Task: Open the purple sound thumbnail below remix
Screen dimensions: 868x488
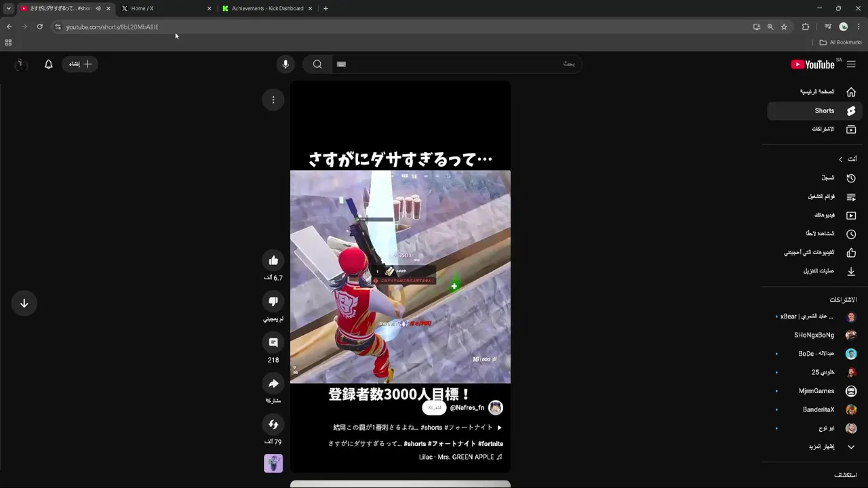Action: [273, 464]
